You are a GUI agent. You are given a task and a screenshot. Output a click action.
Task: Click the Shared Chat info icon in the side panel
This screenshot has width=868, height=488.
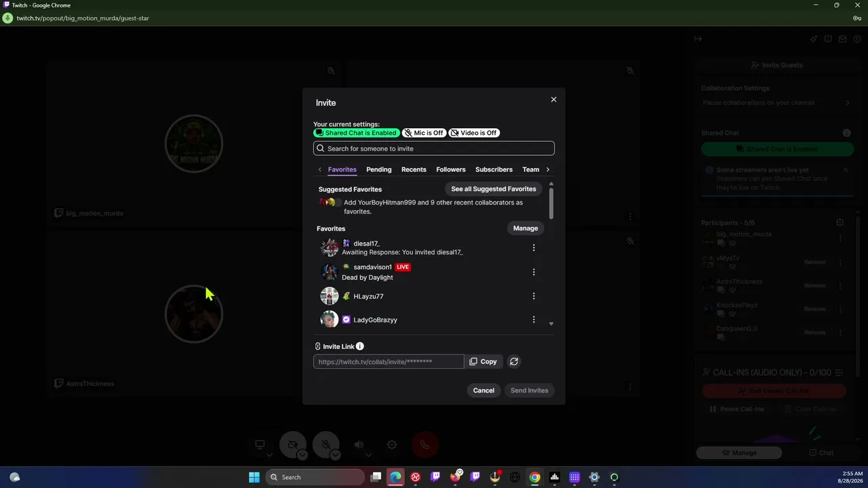[x=847, y=133]
